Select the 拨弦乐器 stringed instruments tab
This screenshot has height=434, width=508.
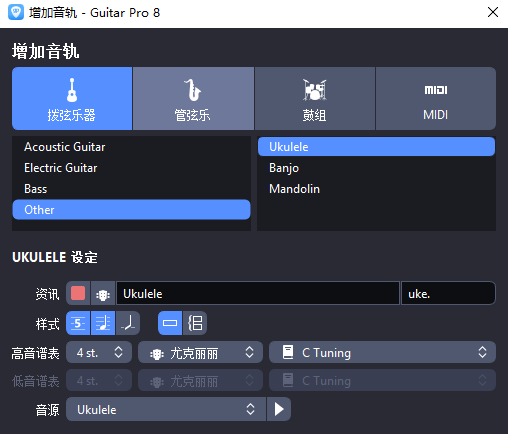(x=72, y=98)
